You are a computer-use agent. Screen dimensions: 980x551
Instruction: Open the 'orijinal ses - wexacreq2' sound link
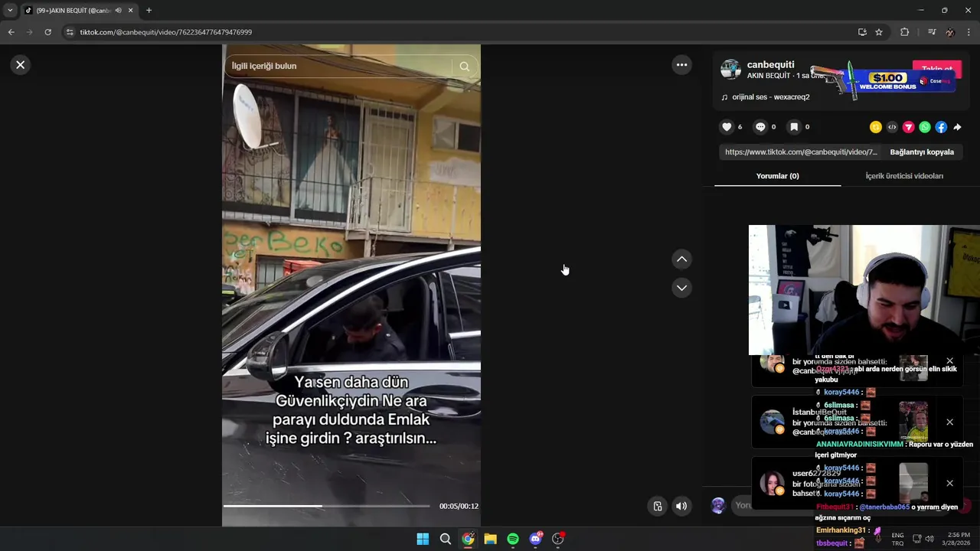pyautogui.click(x=770, y=97)
